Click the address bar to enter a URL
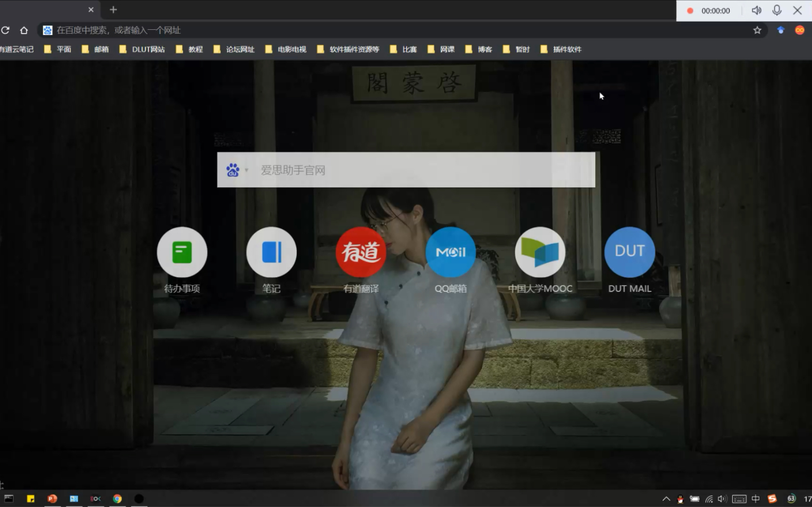812x507 pixels. pos(402,30)
